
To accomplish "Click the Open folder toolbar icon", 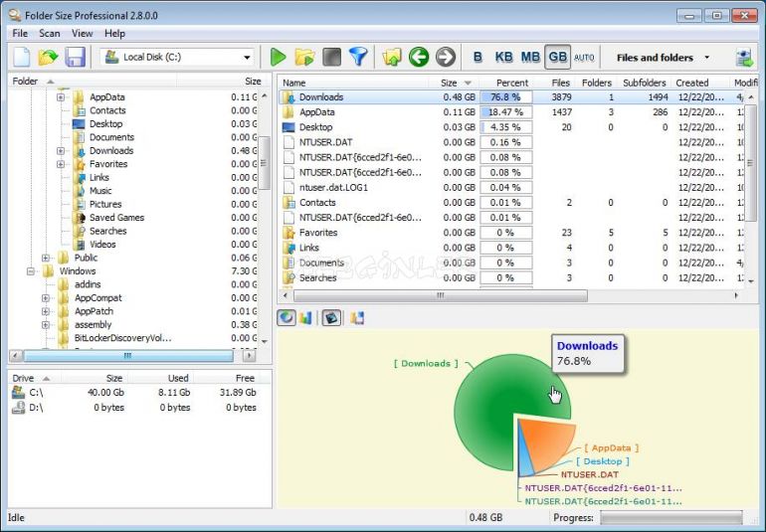I will (x=48, y=57).
